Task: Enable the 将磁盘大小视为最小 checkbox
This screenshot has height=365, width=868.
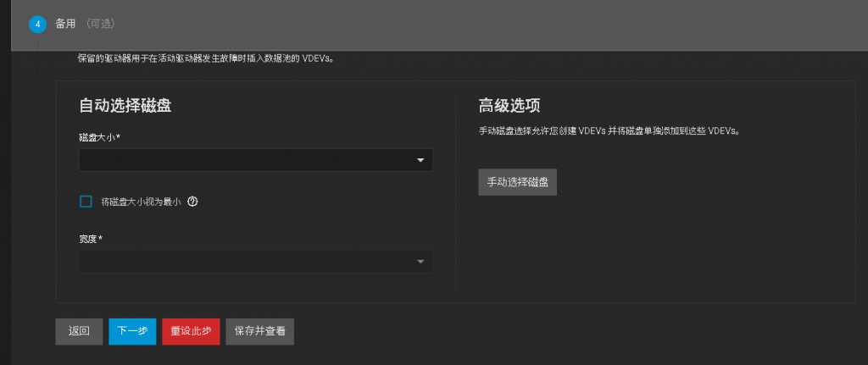Action: pyautogui.click(x=86, y=202)
